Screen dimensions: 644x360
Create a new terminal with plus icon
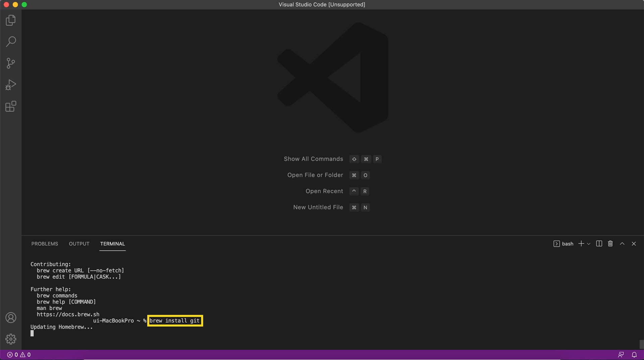point(581,243)
